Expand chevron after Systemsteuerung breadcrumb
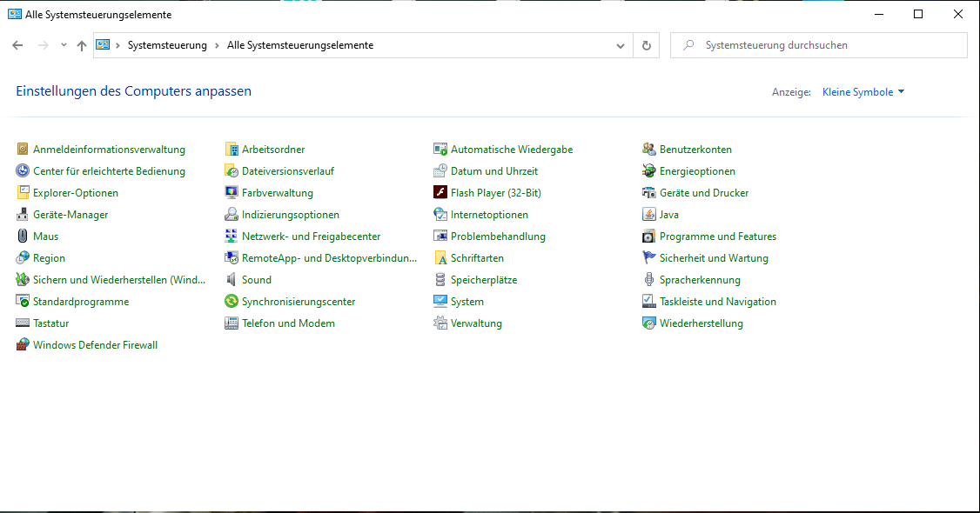This screenshot has width=980, height=513. click(217, 45)
